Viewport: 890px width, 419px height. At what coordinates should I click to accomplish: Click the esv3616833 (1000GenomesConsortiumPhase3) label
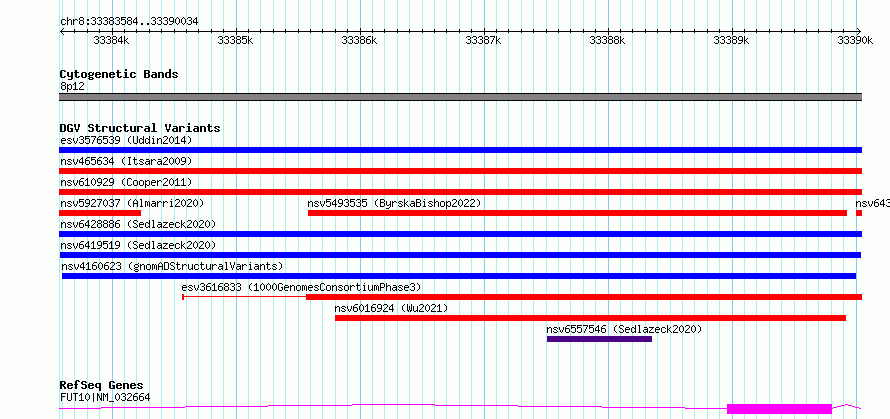[x=301, y=287]
